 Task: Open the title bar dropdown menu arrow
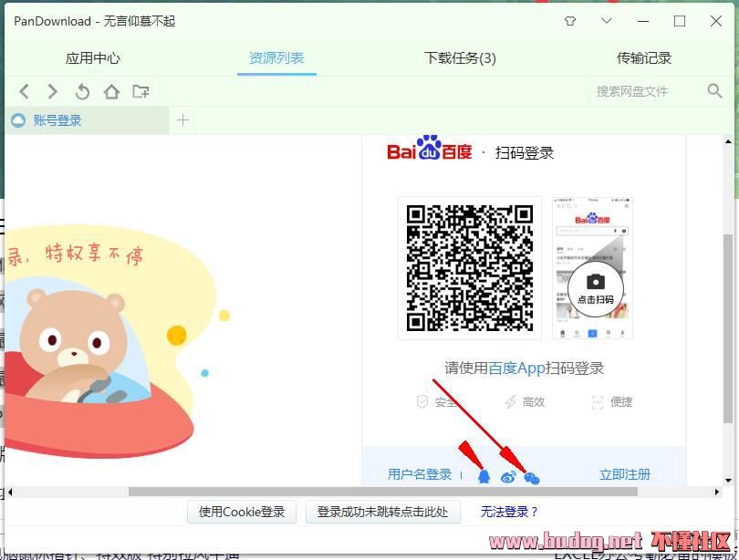coord(607,21)
